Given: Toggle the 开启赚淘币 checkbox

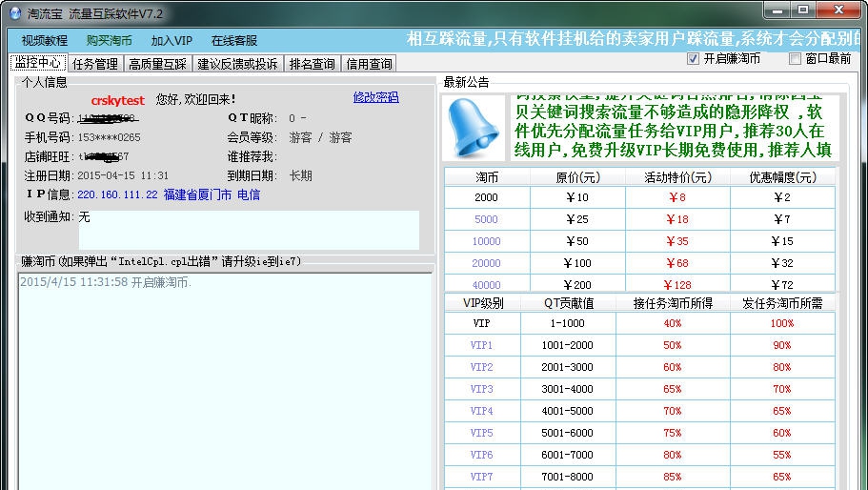Looking at the screenshot, I should [x=693, y=59].
